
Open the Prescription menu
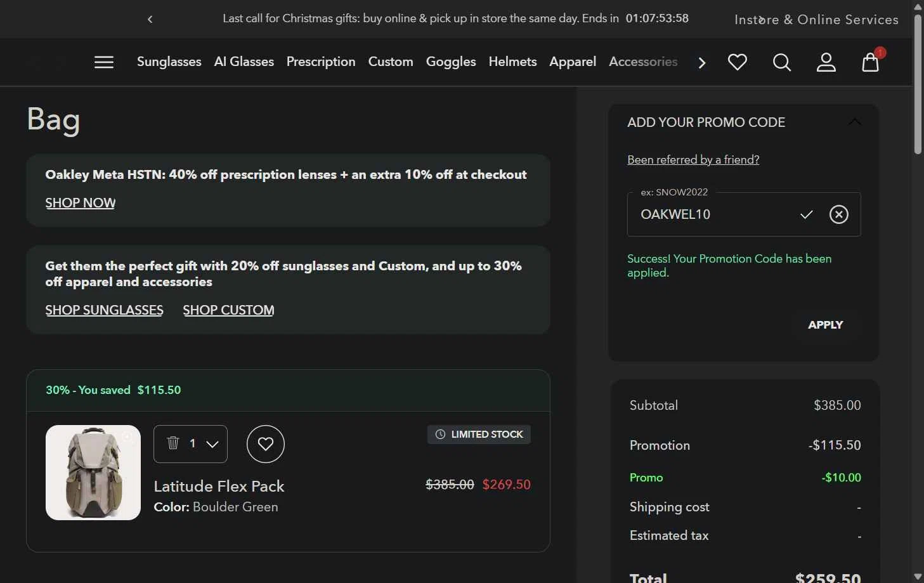(321, 62)
